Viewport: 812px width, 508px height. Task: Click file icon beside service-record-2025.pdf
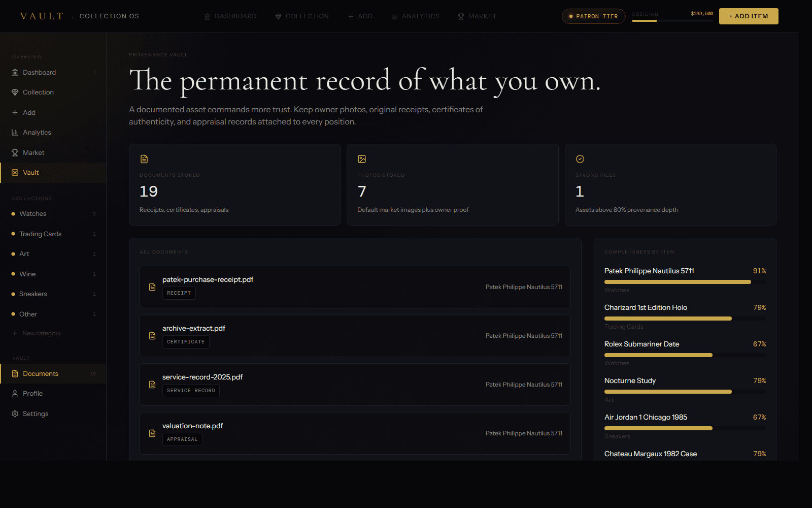152,385
